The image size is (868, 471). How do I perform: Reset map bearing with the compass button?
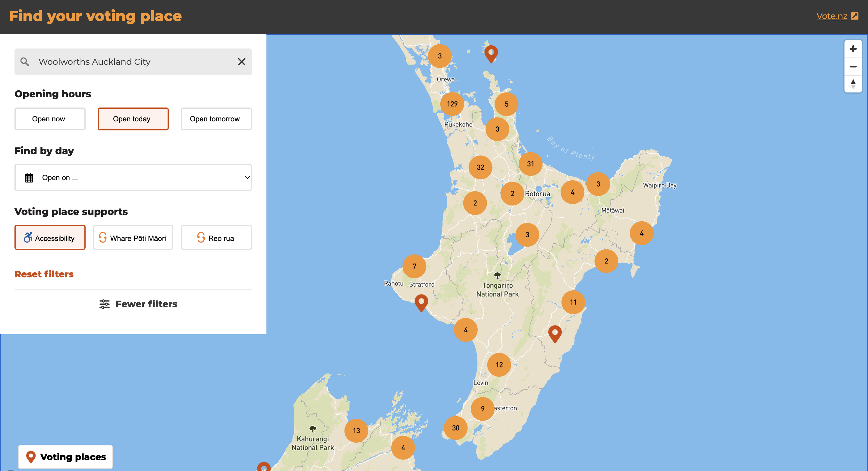click(x=853, y=84)
